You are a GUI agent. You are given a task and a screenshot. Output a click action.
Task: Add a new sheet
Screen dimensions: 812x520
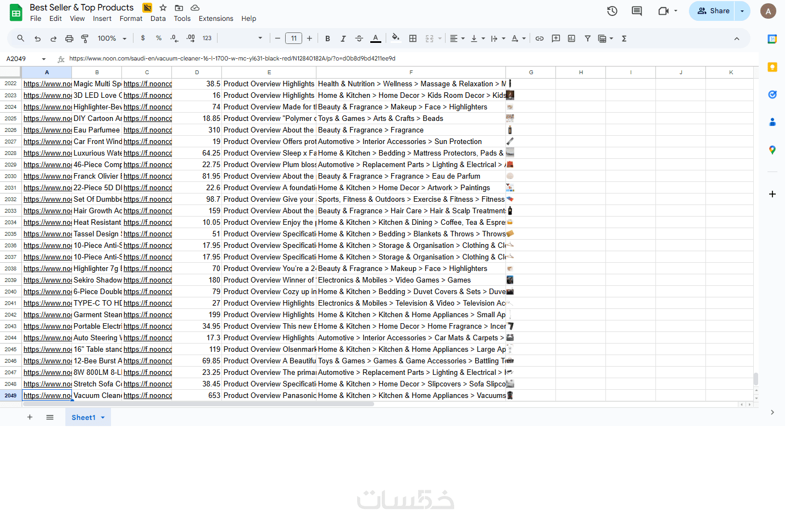tap(30, 417)
